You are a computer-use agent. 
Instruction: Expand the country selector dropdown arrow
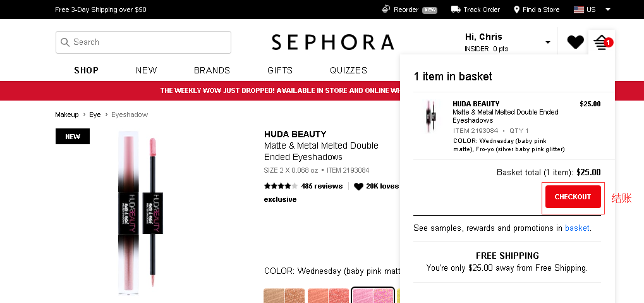(607, 9)
